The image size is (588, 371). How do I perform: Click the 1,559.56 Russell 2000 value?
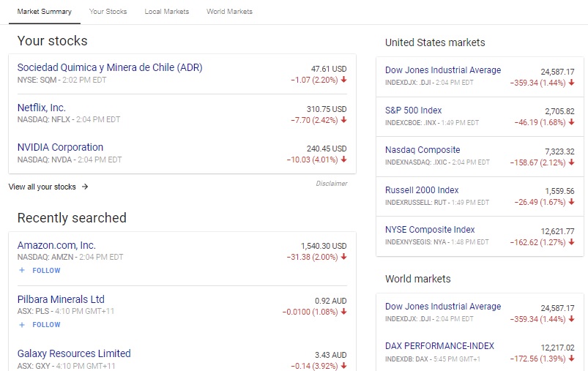(x=559, y=191)
